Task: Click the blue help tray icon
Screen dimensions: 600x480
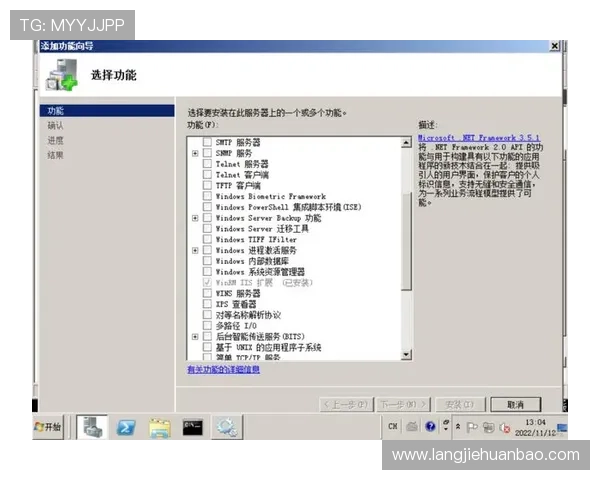Action: pyautogui.click(x=430, y=426)
